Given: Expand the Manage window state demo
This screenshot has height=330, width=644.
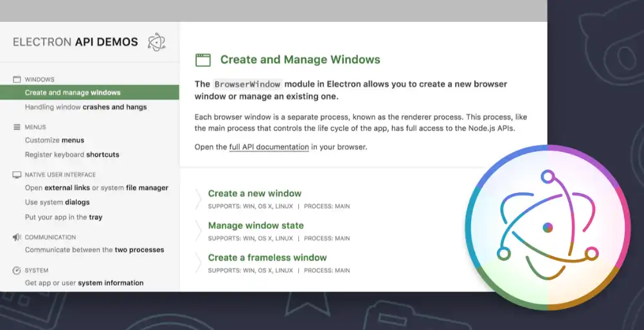Looking at the screenshot, I should (256, 226).
